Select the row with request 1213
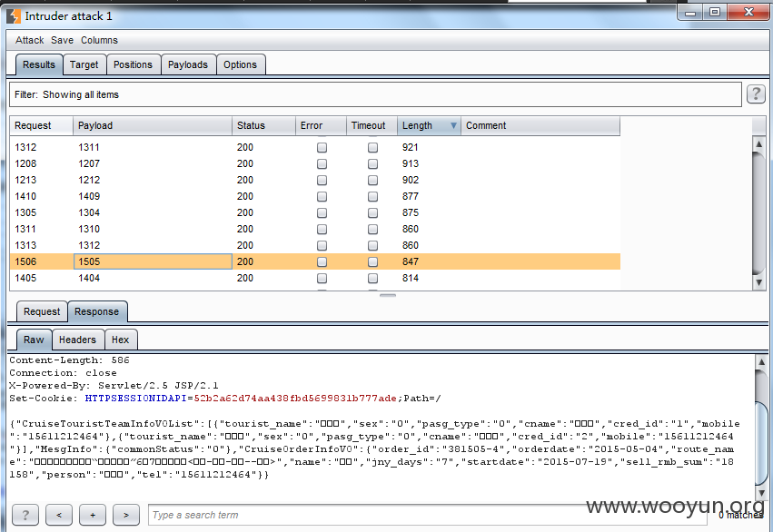773x532 pixels. click(x=315, y=180)
